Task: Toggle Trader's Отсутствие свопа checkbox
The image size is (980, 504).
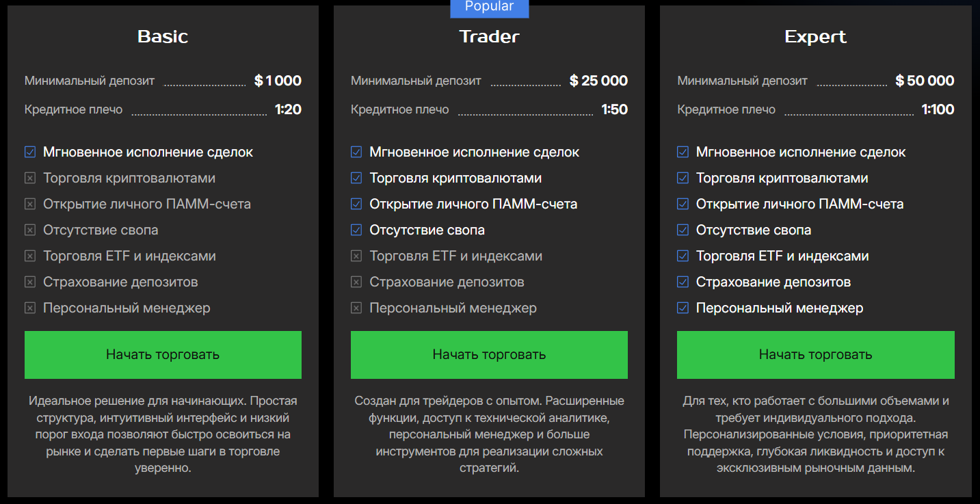Action: (356, 230)
